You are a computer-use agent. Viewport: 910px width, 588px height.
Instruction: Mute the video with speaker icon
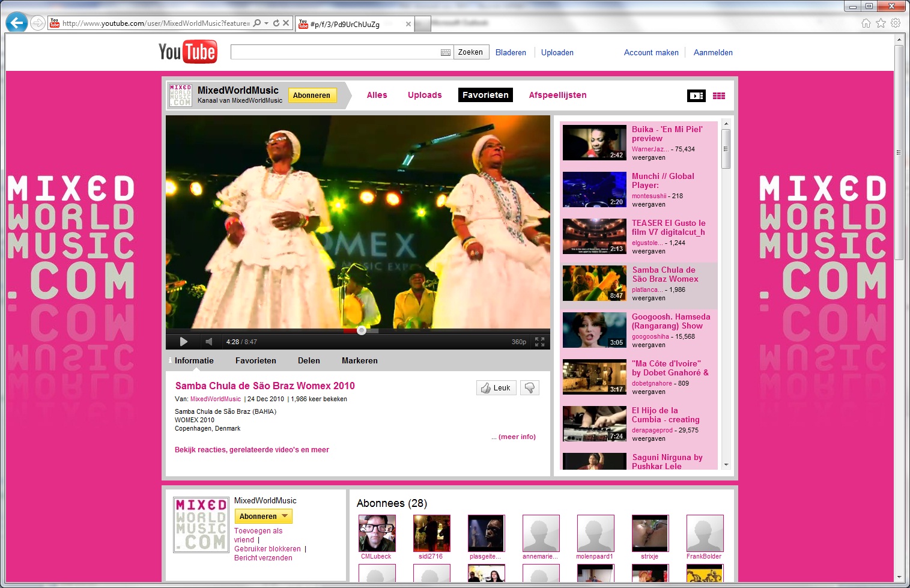click(x=208, y=342)
